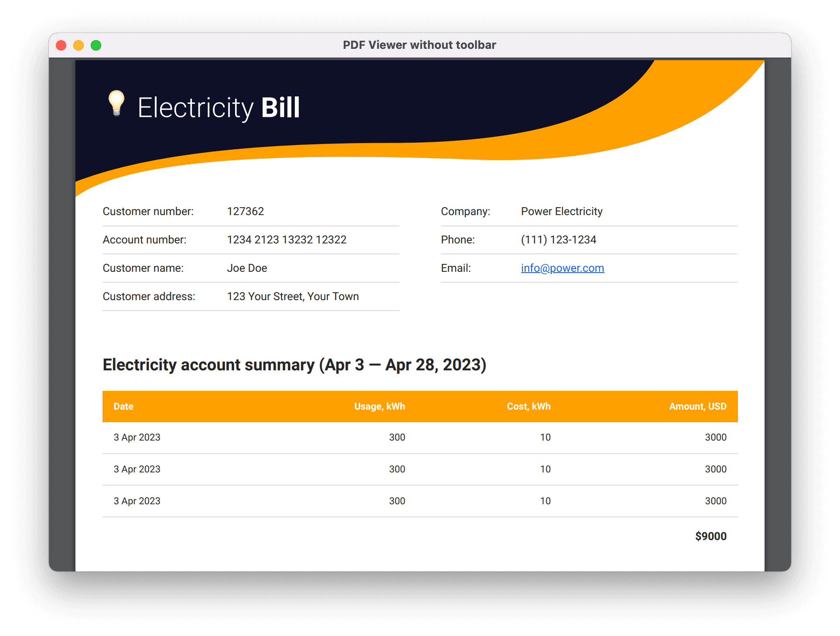Click the Power Electricity company name
The image size is (840, 636).
[561, 212]
